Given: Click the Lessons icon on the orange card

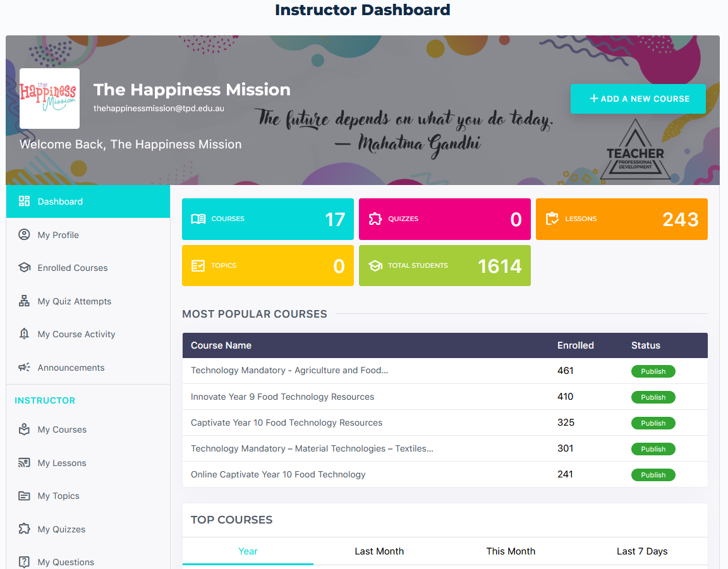Looking at the screenshot, I should [x=552, y=219].
